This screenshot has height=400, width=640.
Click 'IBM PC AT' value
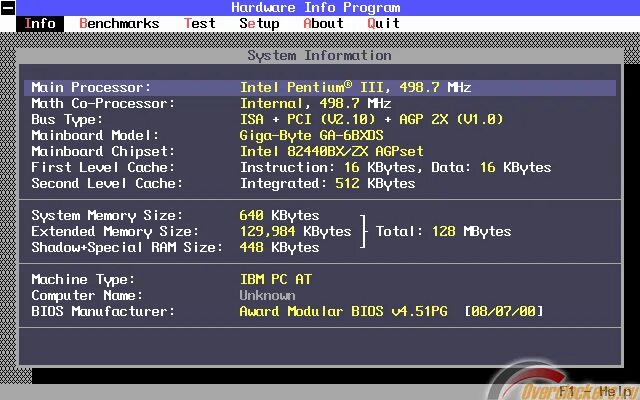click(x=276, y=280)
